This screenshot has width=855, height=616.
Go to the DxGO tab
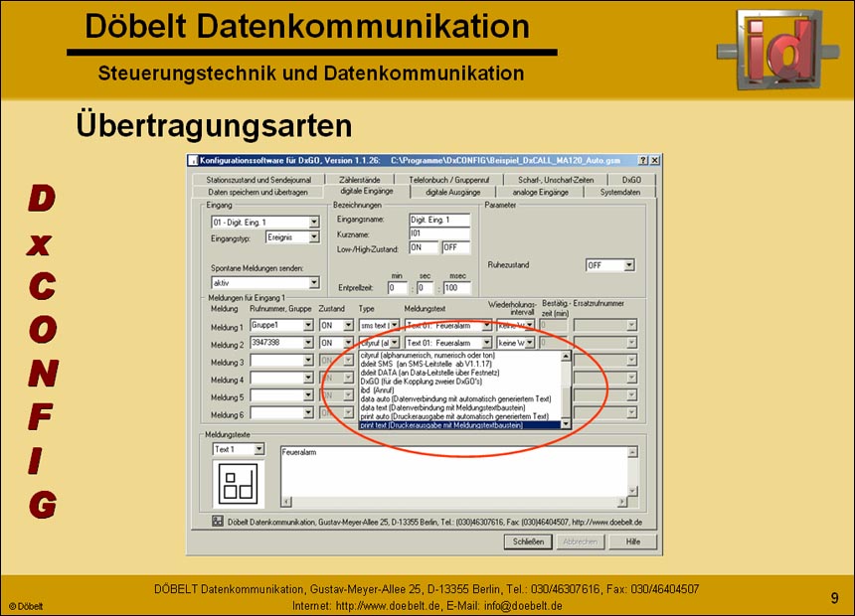631,180
